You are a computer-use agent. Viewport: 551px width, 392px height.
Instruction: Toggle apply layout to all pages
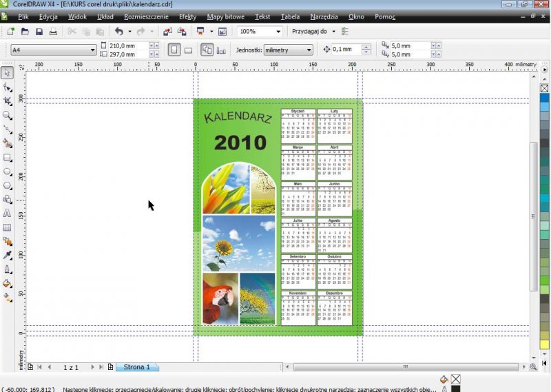coord(207,50)
